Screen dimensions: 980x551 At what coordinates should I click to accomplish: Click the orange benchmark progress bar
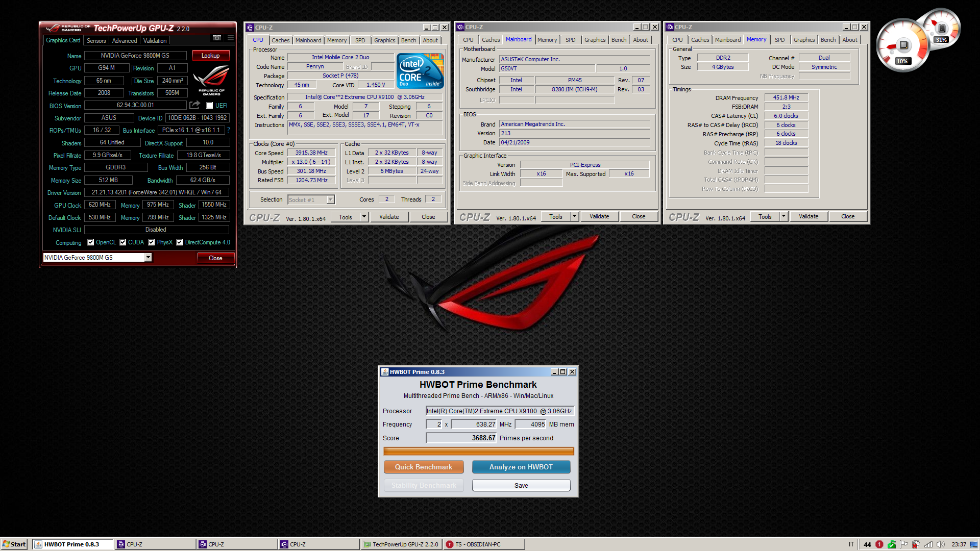click(x=478, y=451)
